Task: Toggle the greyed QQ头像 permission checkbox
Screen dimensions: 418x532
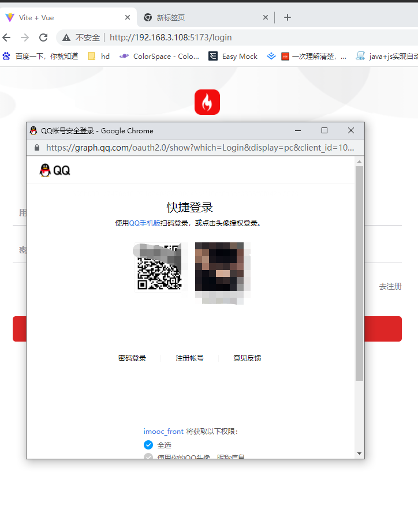Action: [x=148, y=456]
